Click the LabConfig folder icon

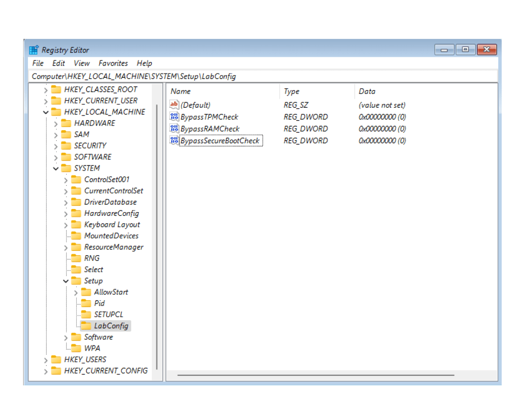point(86,325)
